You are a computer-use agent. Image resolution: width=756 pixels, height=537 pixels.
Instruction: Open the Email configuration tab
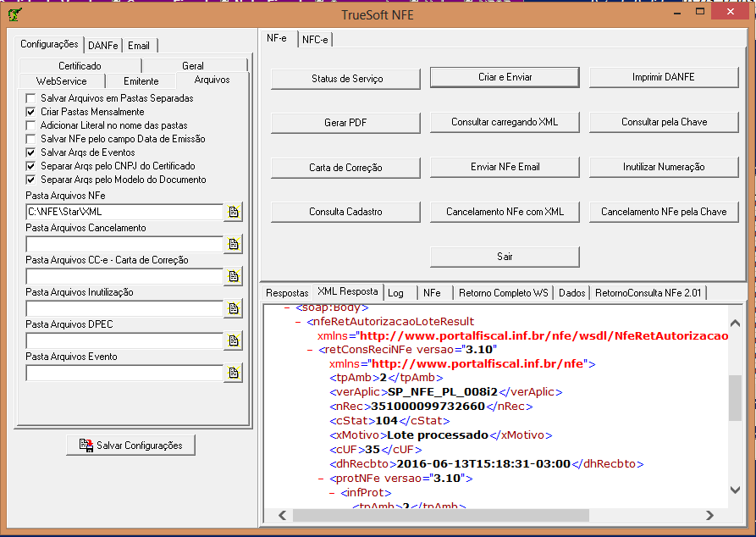pos(139,46)
